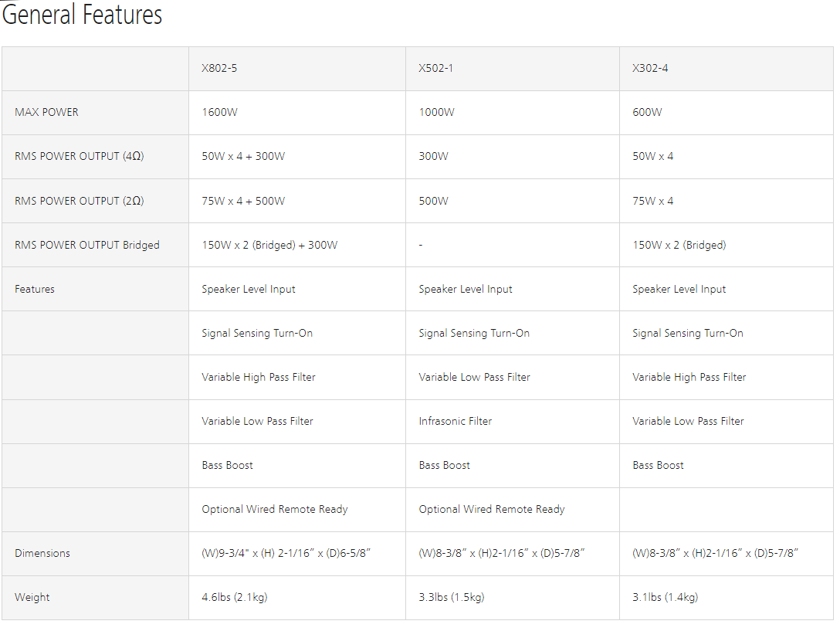Click the "4.6lbs (2.1kg)" weight cell
The width and height of the screenshot is (840, 631).
click(x=235, y=597)
